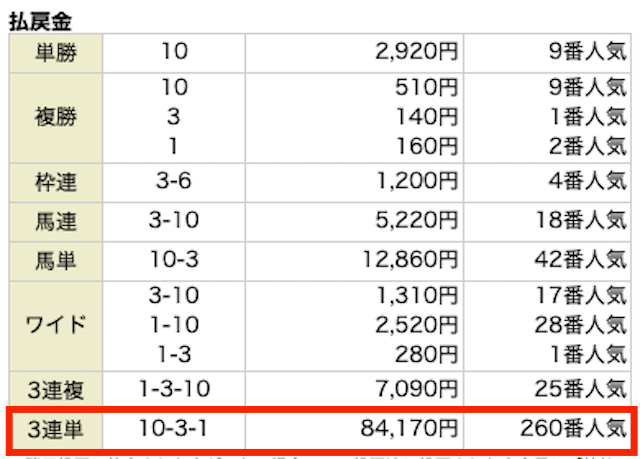Click the 3-6 bracket quinella cell

coord(173,182)
